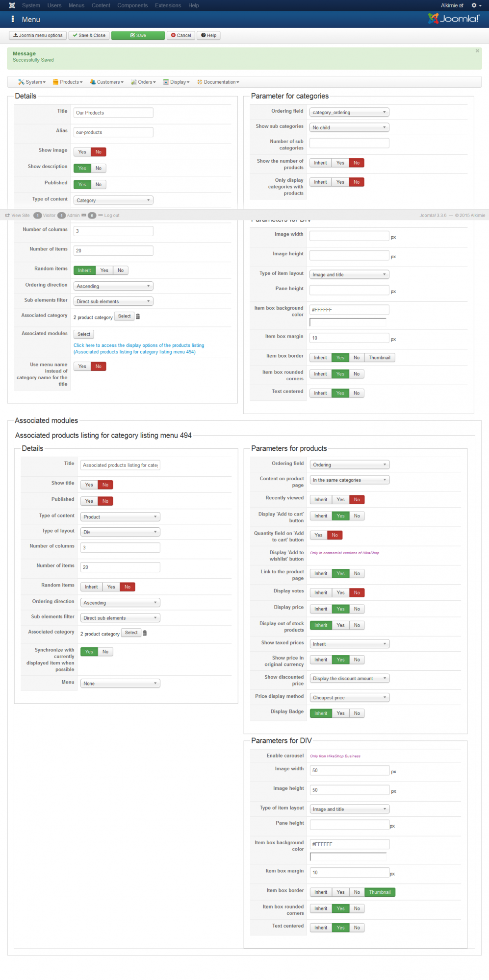The image size is (489, 980).
Task: Set Show description to No
Action: (x=99, y=169)
